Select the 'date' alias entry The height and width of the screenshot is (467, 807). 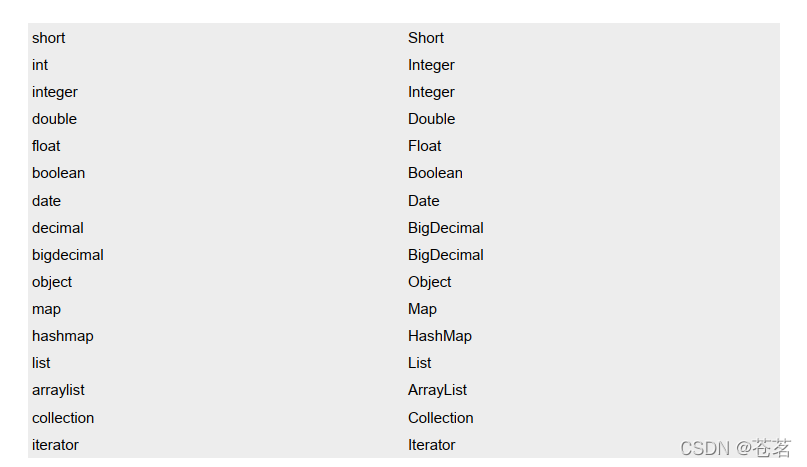tap(46, 201)
